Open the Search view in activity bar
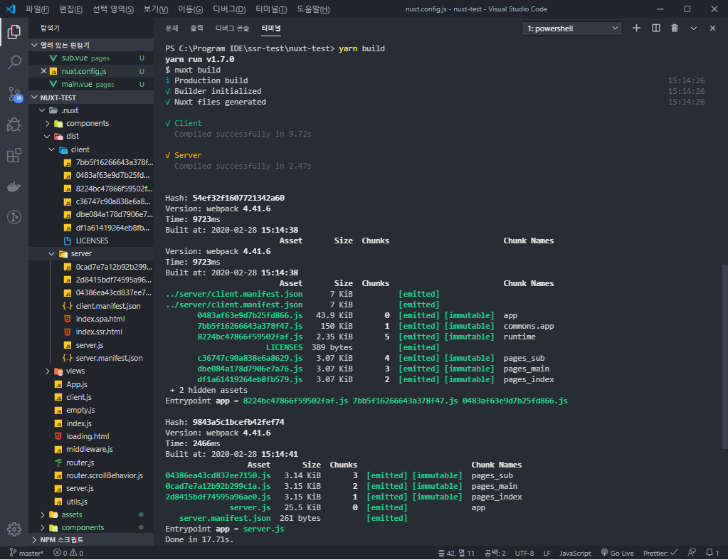This screenshot has height=560, width=728. coord(14,62)
